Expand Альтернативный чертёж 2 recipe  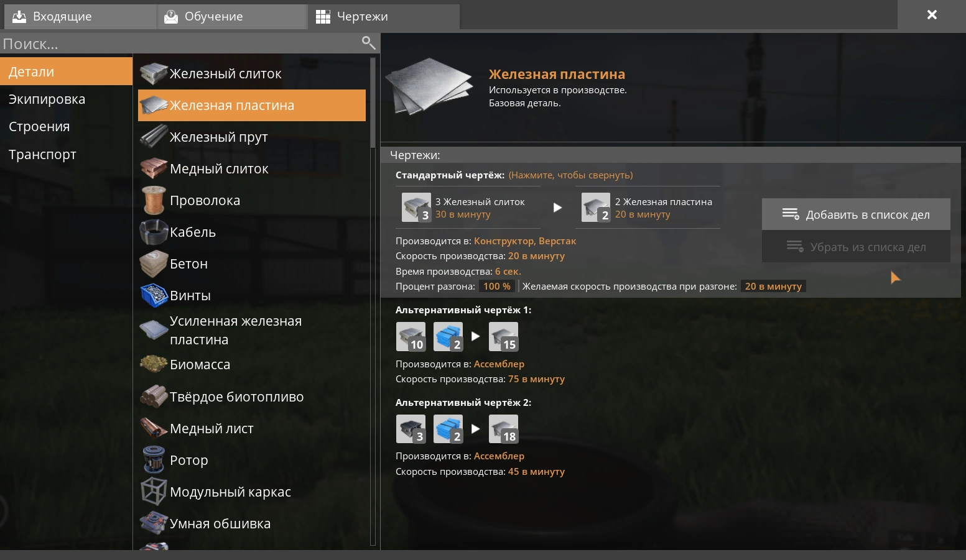[463, 402]
